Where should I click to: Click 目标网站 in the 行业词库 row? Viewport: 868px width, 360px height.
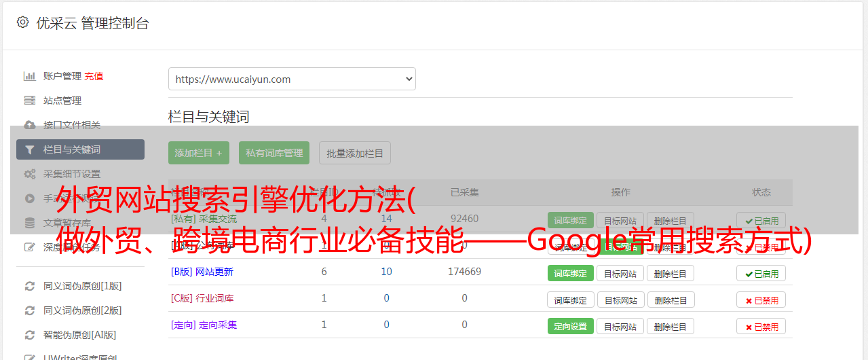[620, 300]
